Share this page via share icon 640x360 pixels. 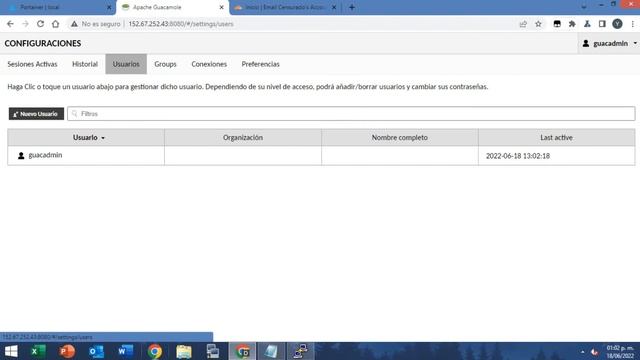pos(523,24)
